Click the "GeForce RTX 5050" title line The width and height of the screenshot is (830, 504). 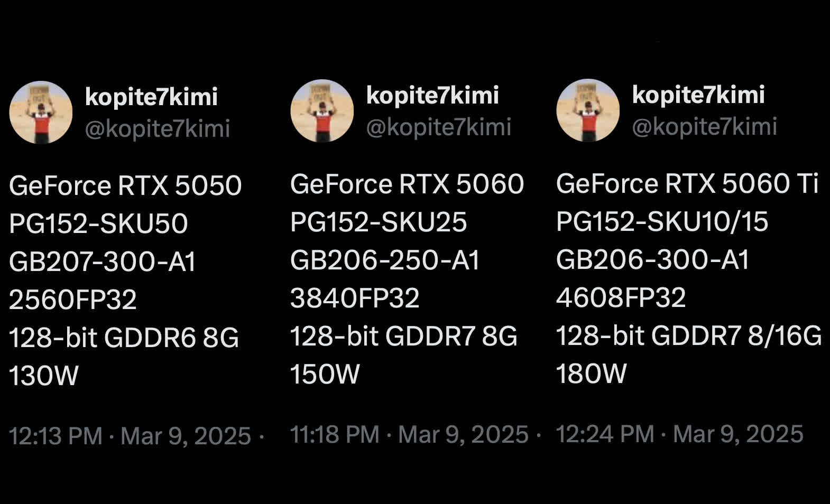125,185
